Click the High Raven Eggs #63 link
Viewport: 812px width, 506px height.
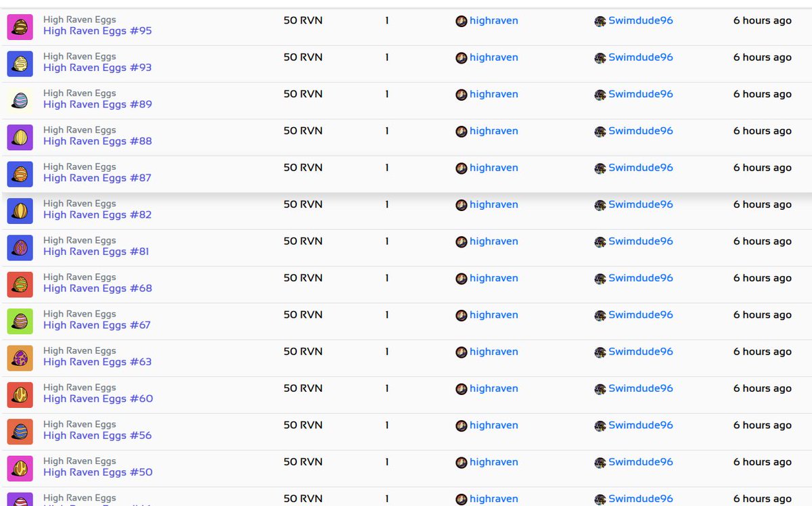coord(97,362)
